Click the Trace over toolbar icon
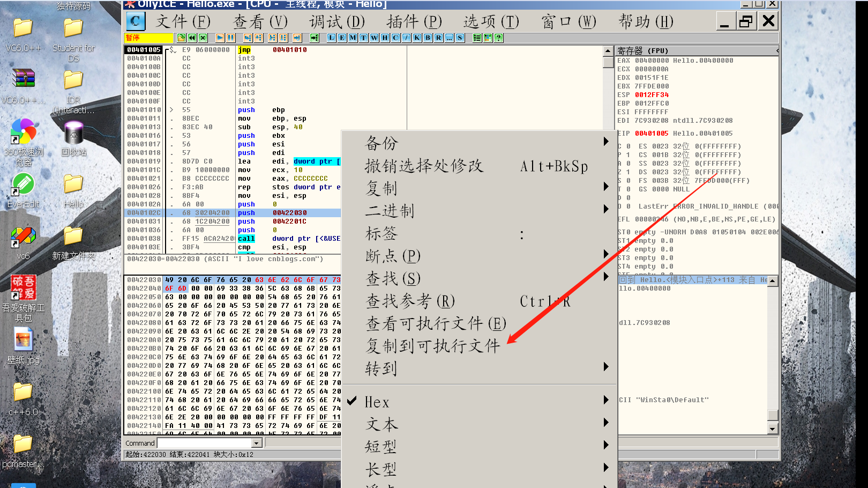This screenshot has height=488, width=868. tap(283, 38)
